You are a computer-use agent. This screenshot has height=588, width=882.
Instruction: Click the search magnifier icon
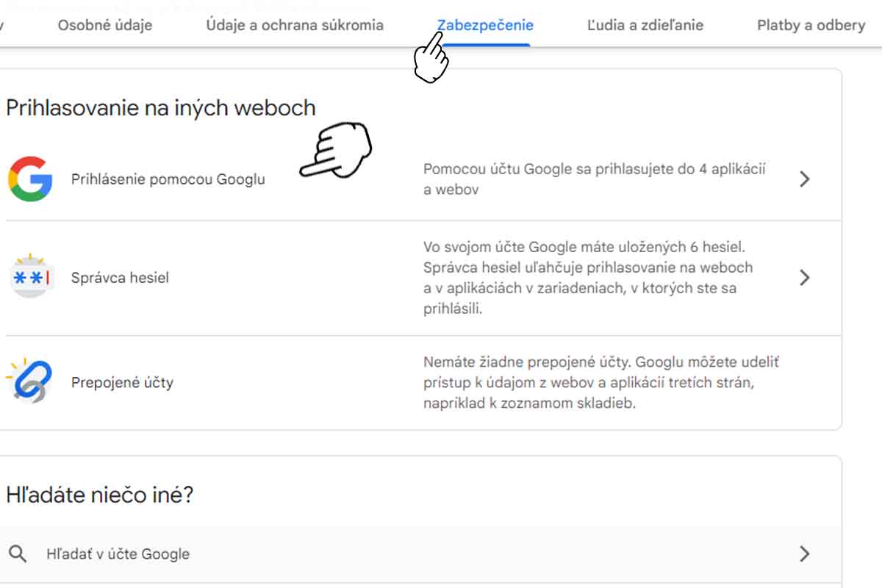18,553
